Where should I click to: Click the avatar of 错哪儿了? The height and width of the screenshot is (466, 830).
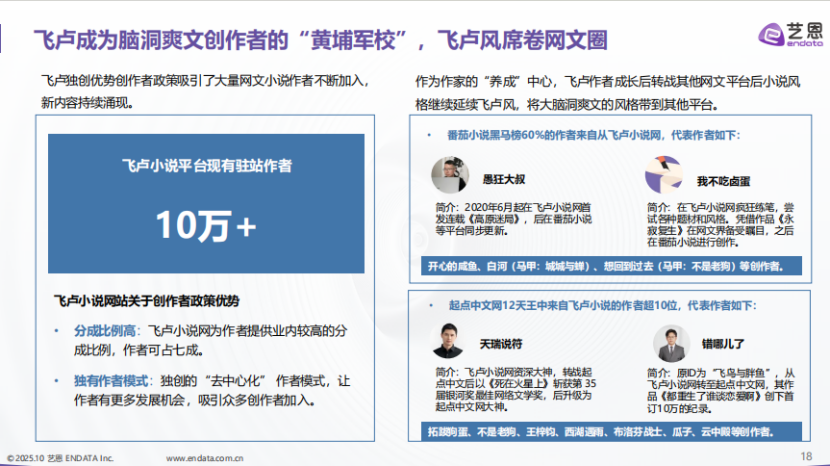point(671,343)
